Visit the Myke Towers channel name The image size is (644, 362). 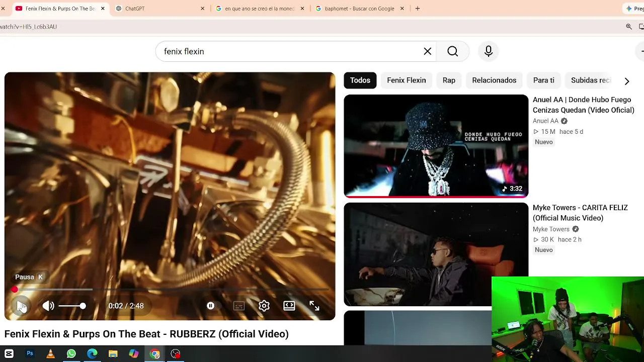coord(551,229)
